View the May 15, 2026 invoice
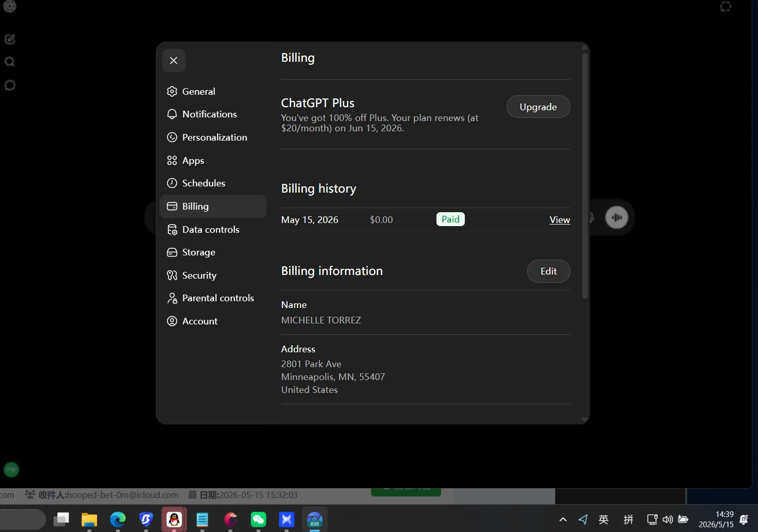 point(560,220)
